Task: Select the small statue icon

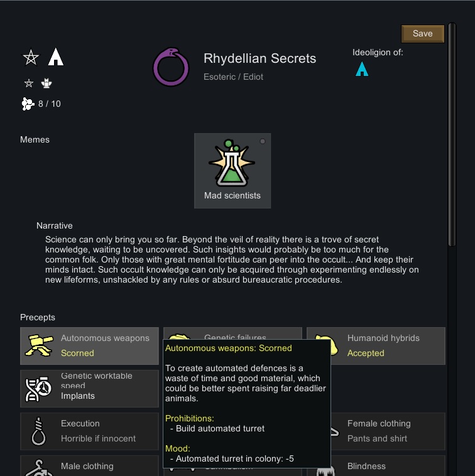Action: click(x=46, y=83)
